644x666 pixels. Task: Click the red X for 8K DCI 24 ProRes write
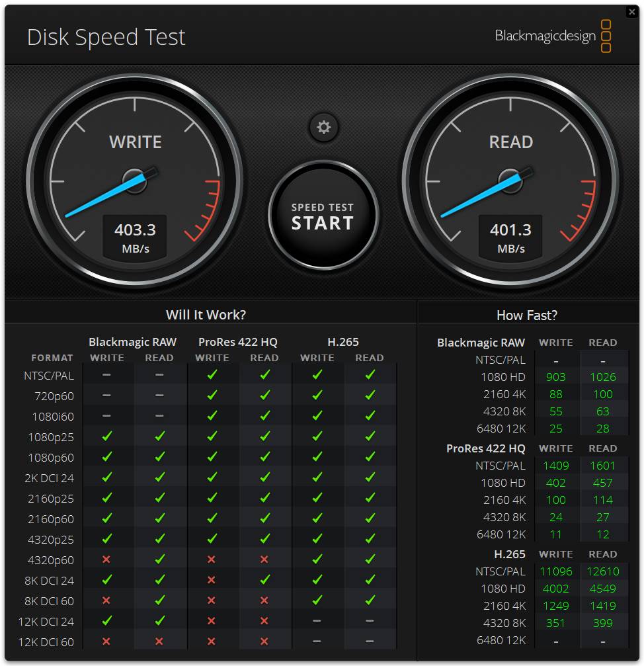click(212, 580)
